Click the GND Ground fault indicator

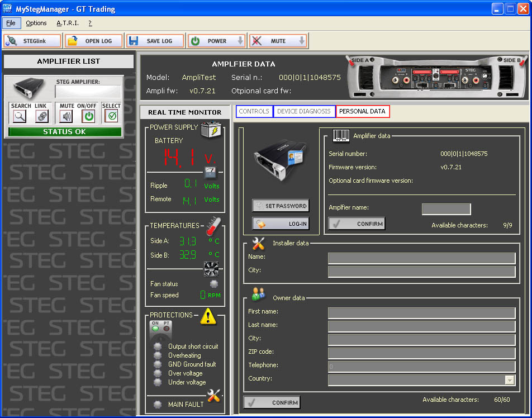click(158, 364)
